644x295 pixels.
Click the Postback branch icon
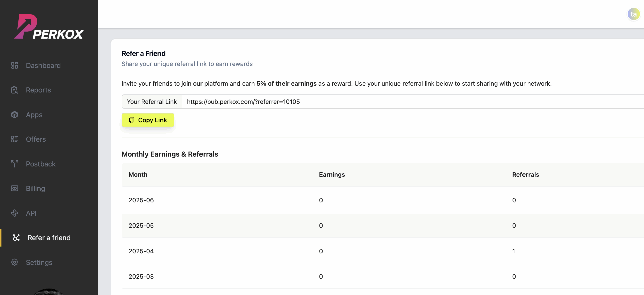pyautogui.click(x=14, y=164)
